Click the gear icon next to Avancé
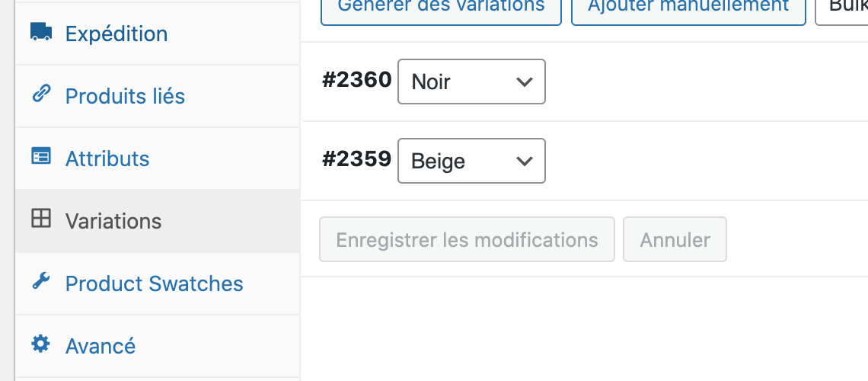868x381 pixels. pos(41,344)
